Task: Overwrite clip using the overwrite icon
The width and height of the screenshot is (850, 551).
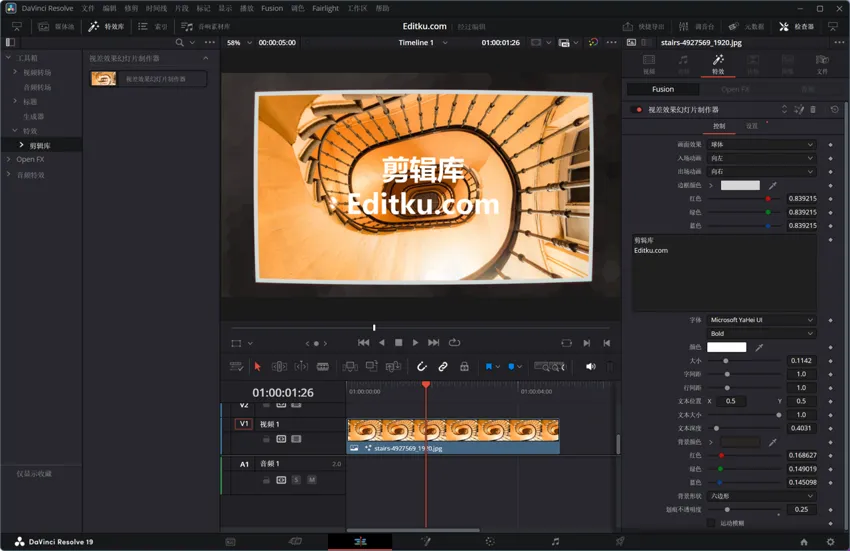Action: coord(371,367)
